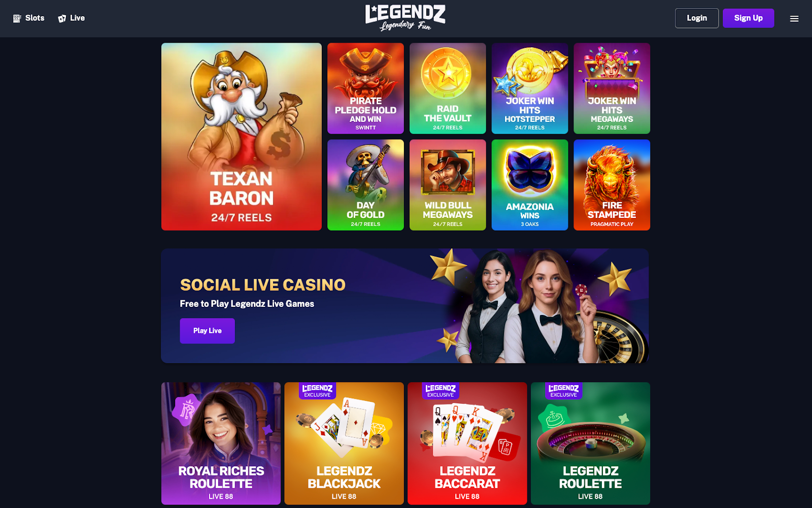The image size is (812, 508).
Task: Click the Legendz Exclusive badge on Blackjack
Action: click(x=318, y=391)
